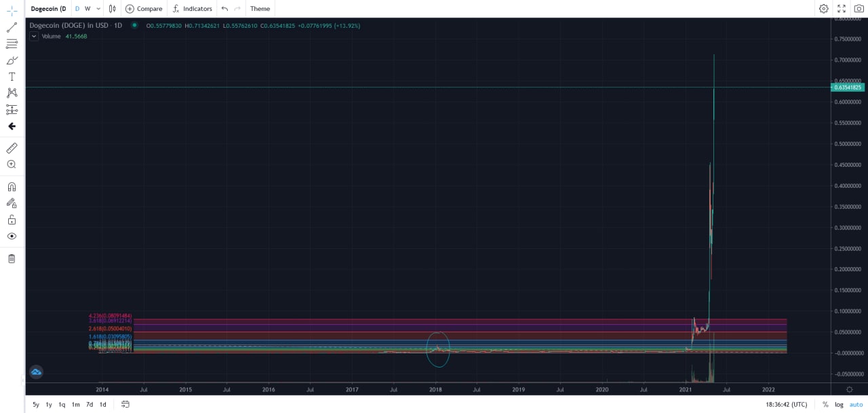Image resolution: width=868 pixels, height=413 pixels.
Task: Select the brush drawing tool
Action: click(x=12, y=60)
